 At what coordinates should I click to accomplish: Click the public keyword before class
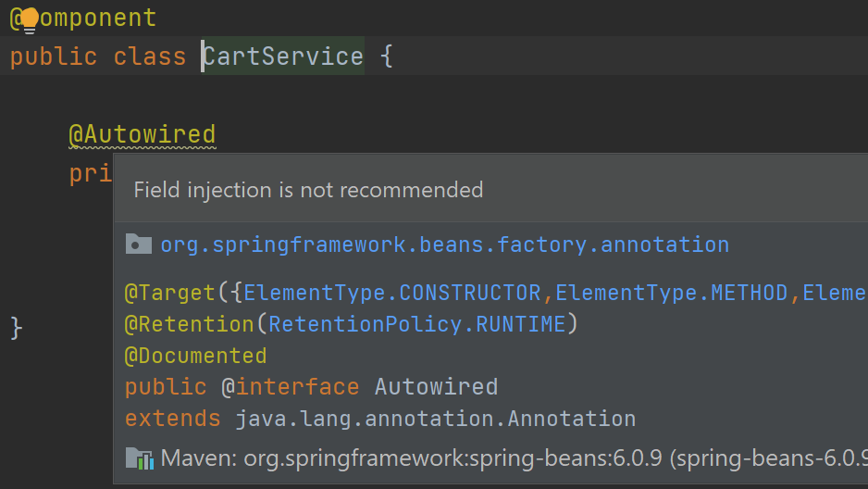tap(54, 56)
